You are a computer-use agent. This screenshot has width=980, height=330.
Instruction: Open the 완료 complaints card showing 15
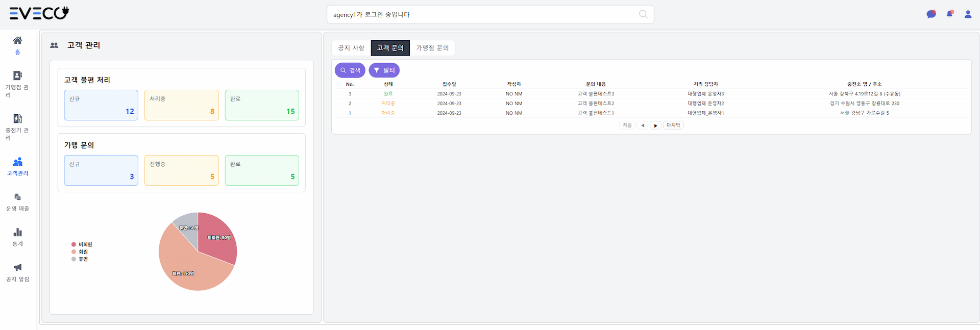point(262,105)
